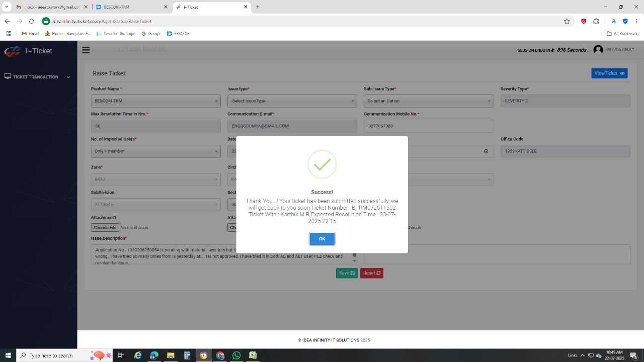Open Task View on the taskbar

point(121,355)
